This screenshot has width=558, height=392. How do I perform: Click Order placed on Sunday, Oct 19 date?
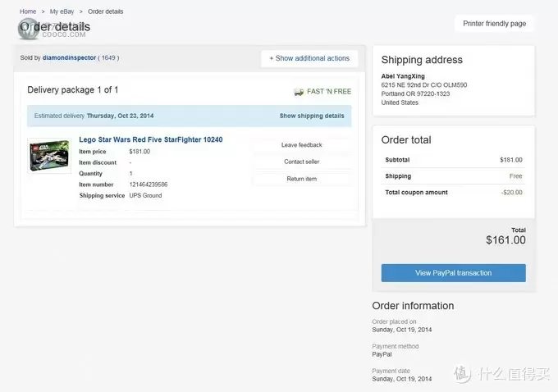[402, 330]
